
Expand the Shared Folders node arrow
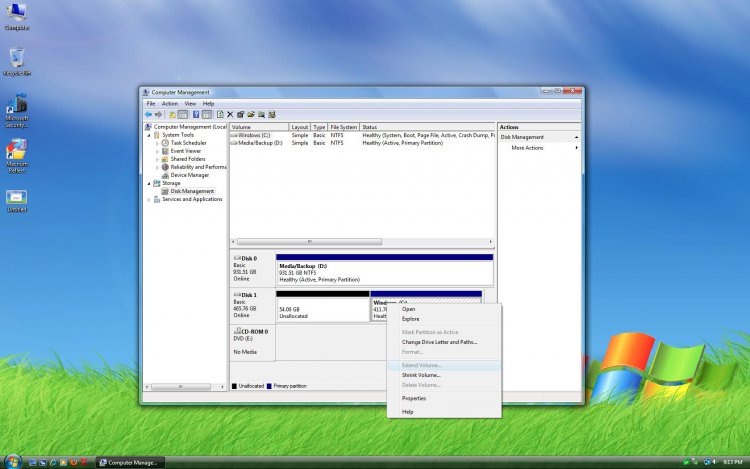click(157, 159)
